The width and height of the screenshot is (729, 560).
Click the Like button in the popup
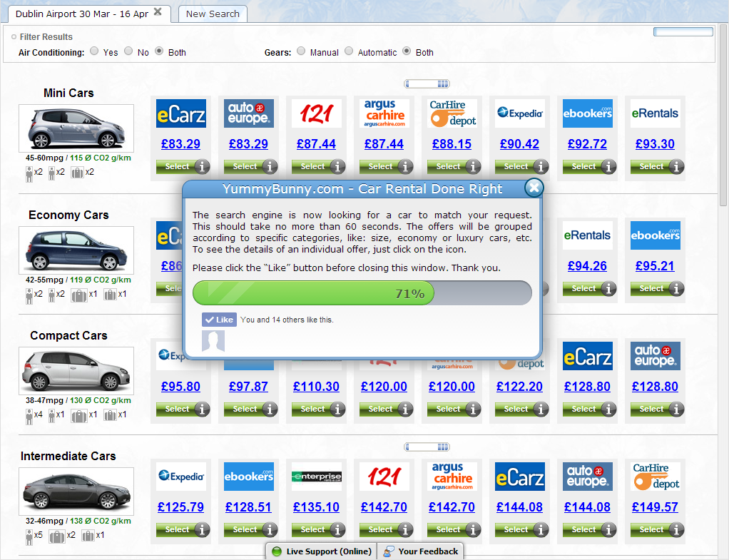point(220,320)
